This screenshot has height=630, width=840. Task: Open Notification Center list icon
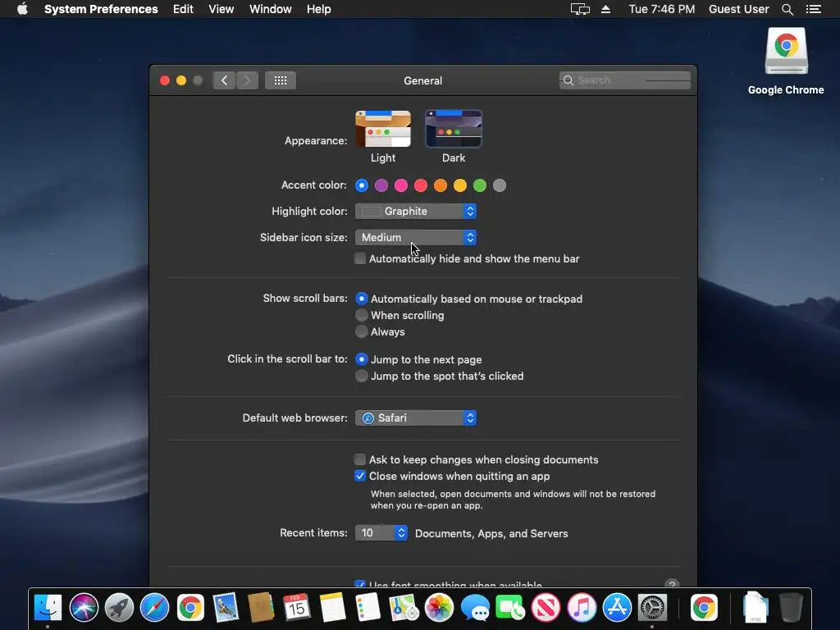coord(813,9)
